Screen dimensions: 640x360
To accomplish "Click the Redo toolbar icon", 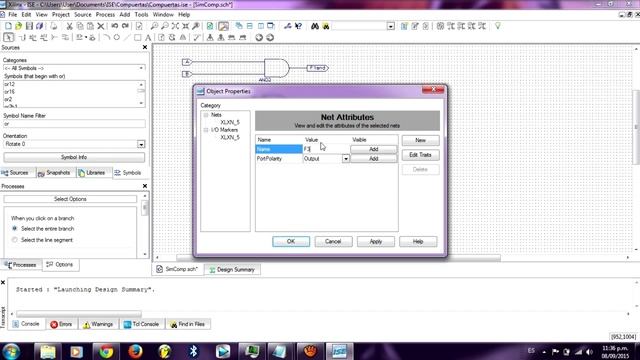I will 125,26.
